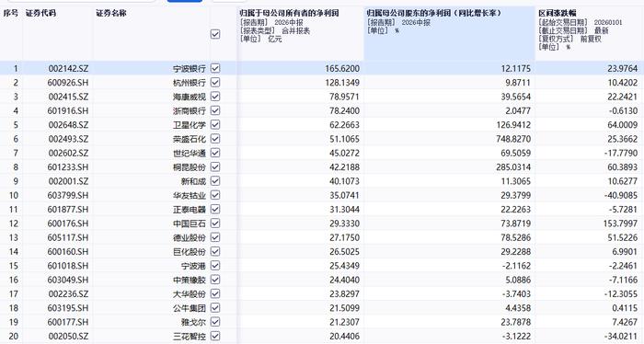Select stock code 002142.SZ
The image size is (644, 344).
(x=68, y=69)
